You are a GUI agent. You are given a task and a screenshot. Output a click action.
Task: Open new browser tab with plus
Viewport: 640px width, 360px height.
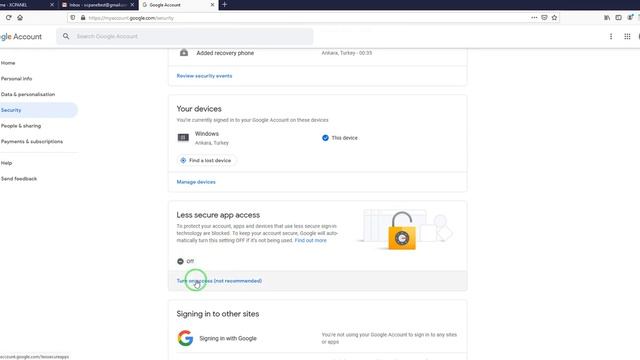[x=224, y=4]
